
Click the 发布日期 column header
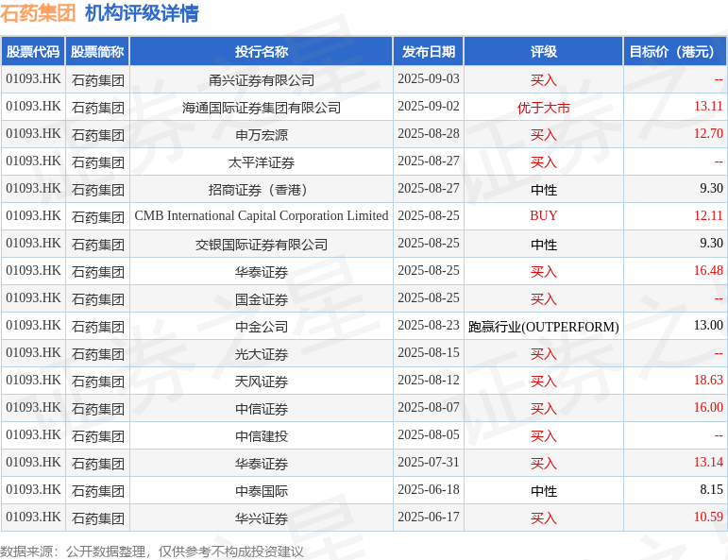[429, 51]
